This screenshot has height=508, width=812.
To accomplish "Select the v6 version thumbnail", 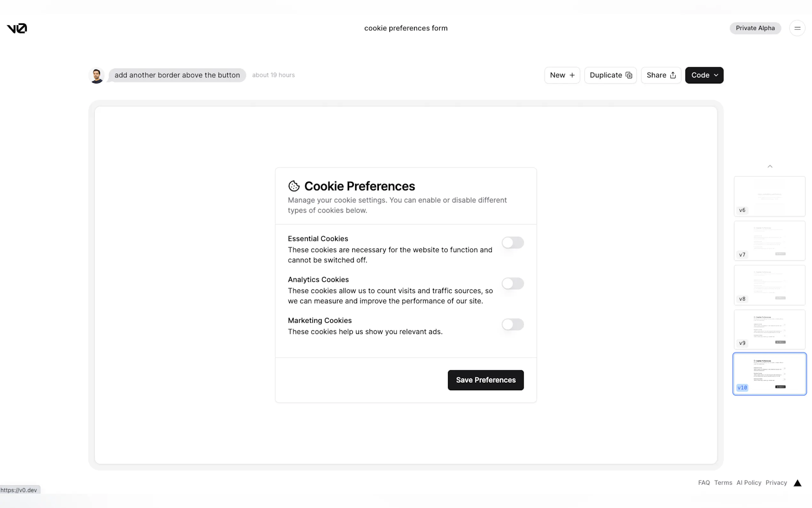I will tap(769, 196).
